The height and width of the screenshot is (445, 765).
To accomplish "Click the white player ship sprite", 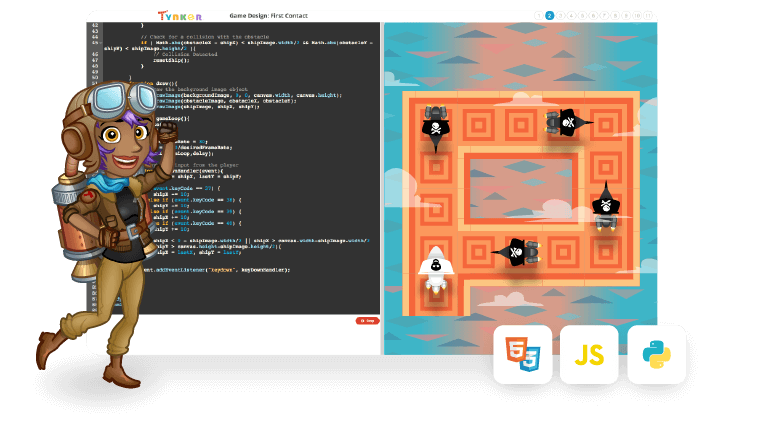I will 436,272.
